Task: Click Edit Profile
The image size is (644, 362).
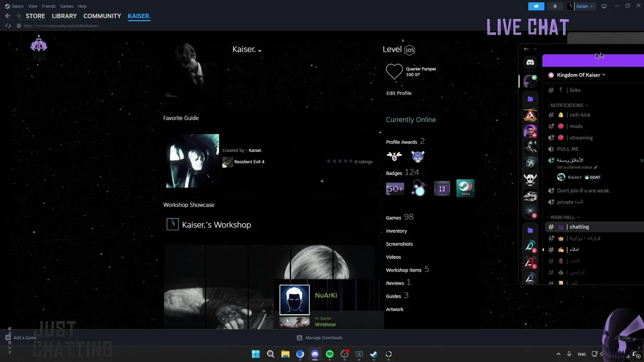Action: [x=399, y=93]
